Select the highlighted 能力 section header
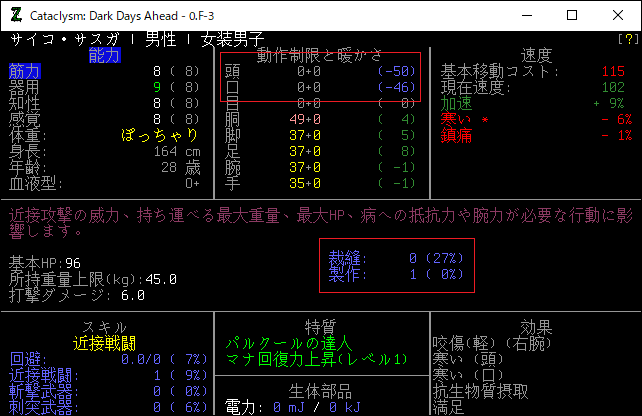 105,55
